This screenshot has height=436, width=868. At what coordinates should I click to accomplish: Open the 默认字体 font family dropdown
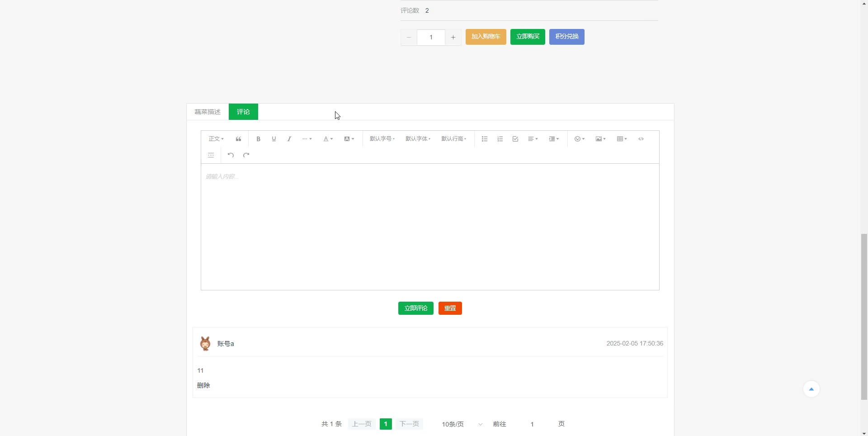(x=418, y=139)
